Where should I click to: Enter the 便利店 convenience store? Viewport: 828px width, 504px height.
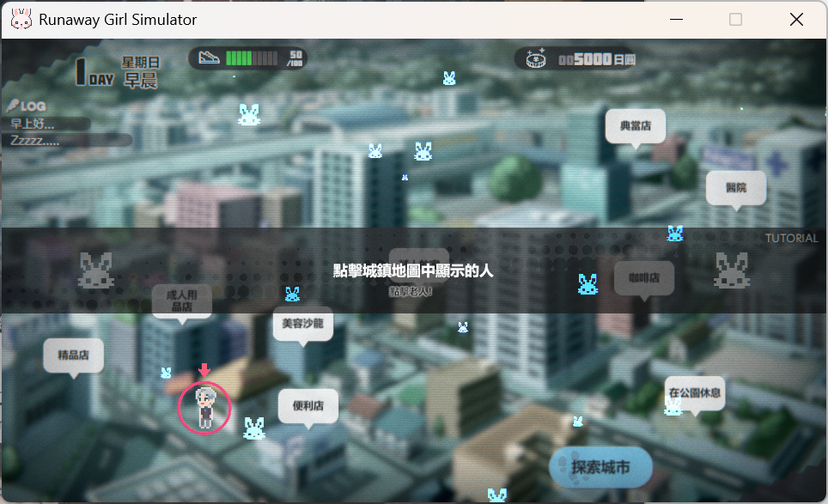pyautogui.click(x=307, y=406)
